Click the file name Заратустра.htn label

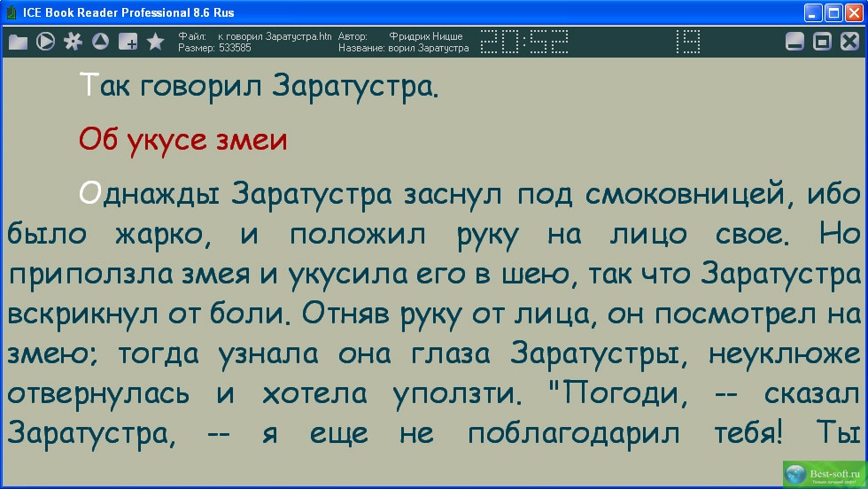pos(275,36)
